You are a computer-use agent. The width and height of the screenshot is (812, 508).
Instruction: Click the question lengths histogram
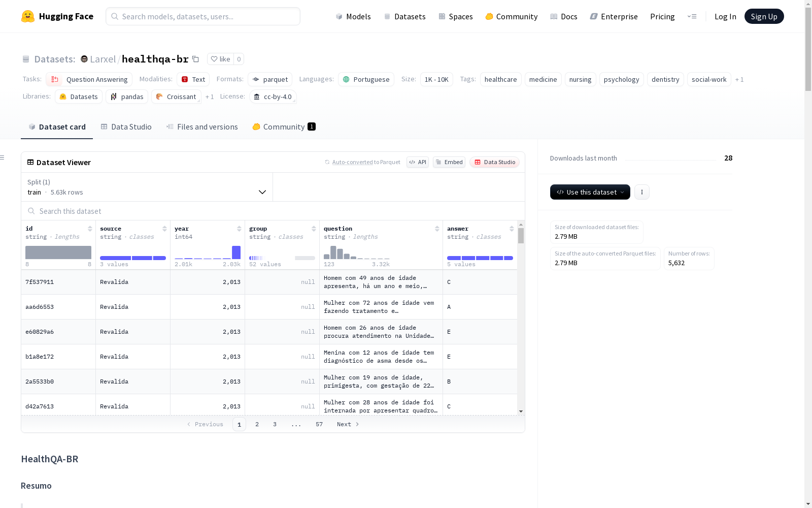(x=357, y=252)
